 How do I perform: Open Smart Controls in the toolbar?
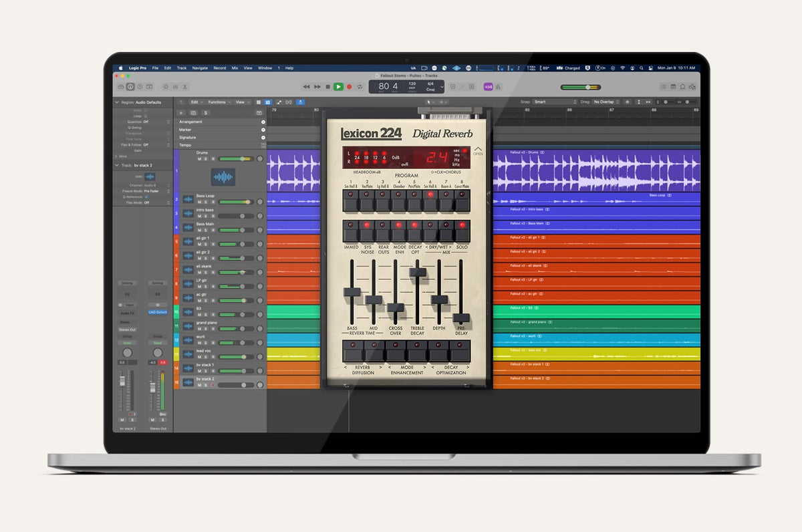click(166, 87)
